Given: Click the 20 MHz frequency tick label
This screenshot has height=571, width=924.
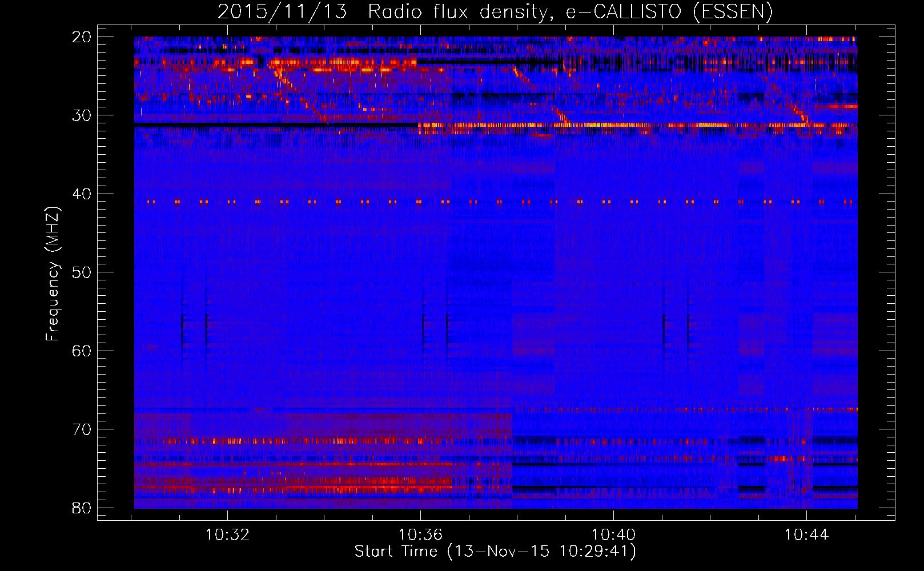Looking at the screenshot, I should click(82, 37).
